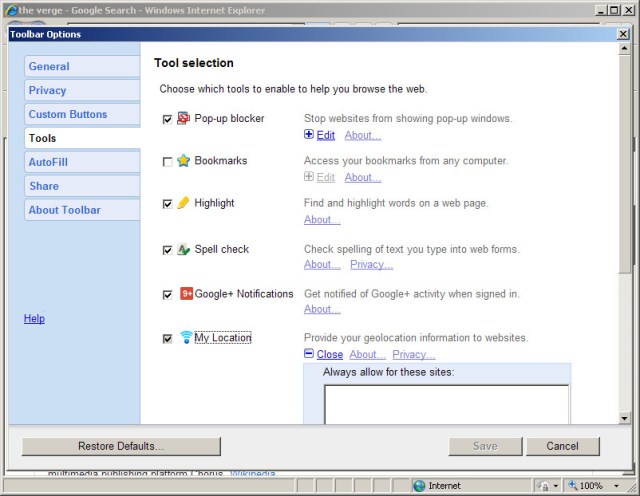Viewport: 640px width, 496px height.
Task: Toggle the My Location checkbox
Action: (167, 338)
